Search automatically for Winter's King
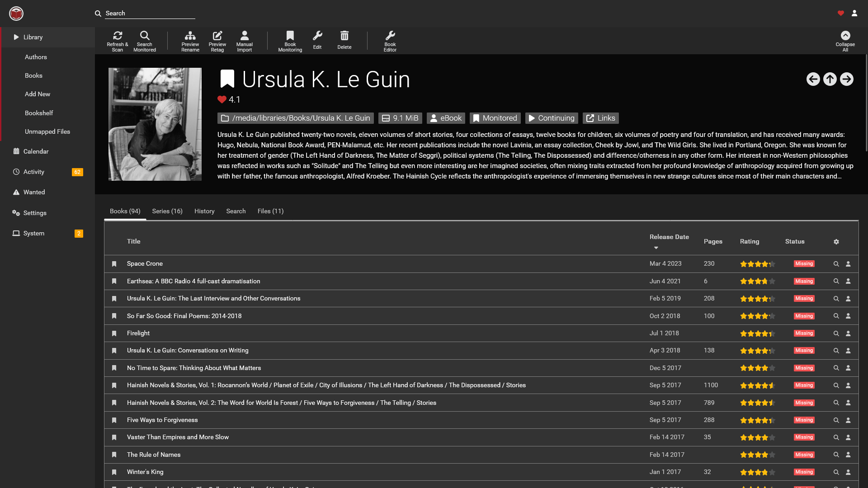The width and height of the screenshot is (868, 488). [836, 472]
